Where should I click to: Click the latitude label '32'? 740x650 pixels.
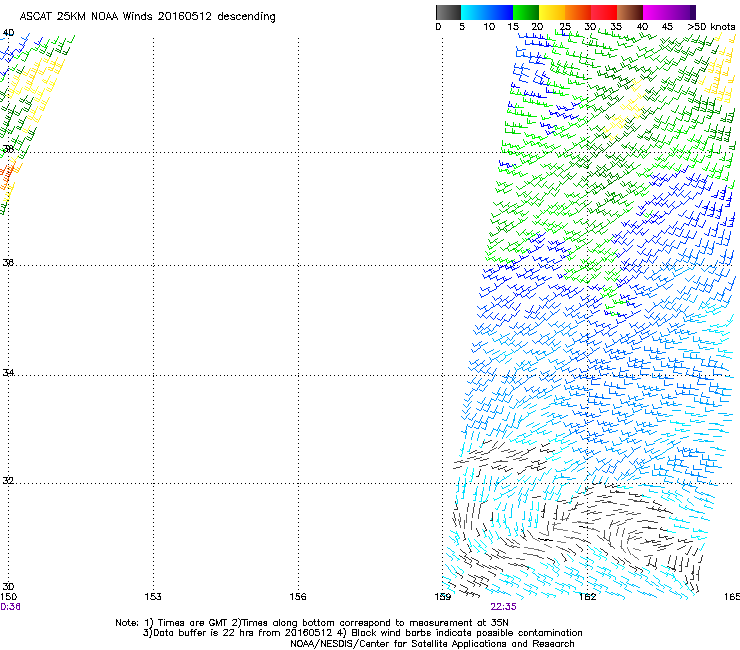click(x=8, y=481)
